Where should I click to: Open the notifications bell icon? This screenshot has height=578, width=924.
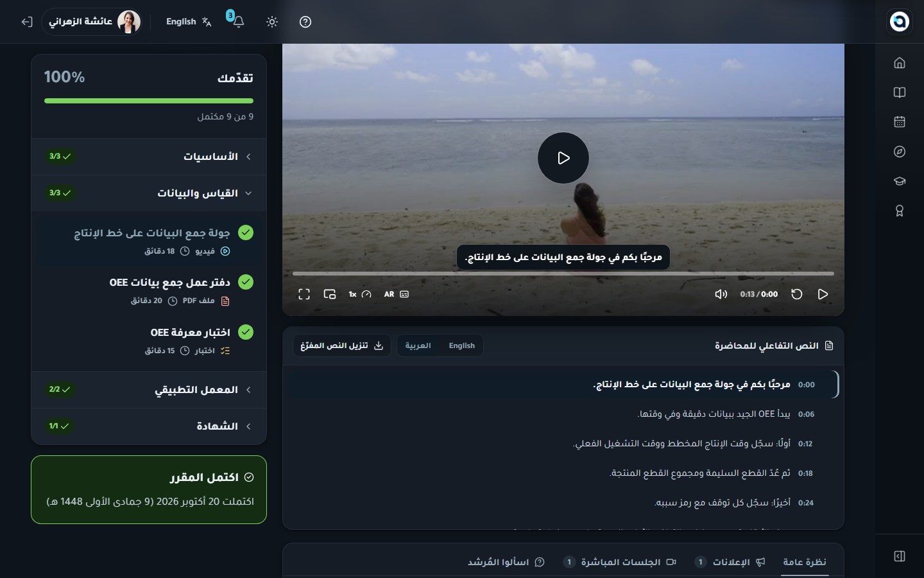coord(238,22)
